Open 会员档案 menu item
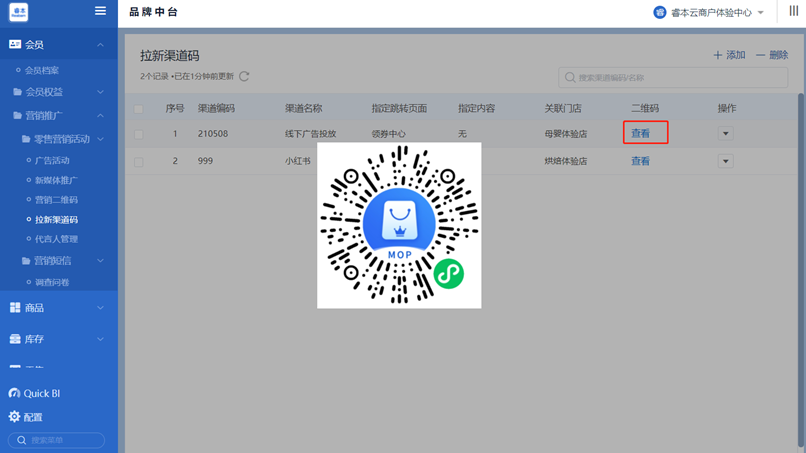The width and height of the screenshot is (806, 453). click(x=42, y=70)
